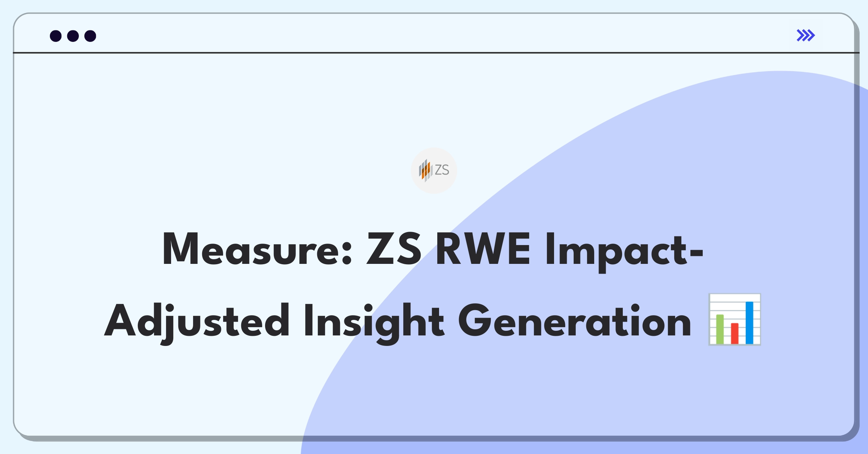868x454 pixels.
Task: Click the ZS RWE text in title
Action: tap(448, 249)
